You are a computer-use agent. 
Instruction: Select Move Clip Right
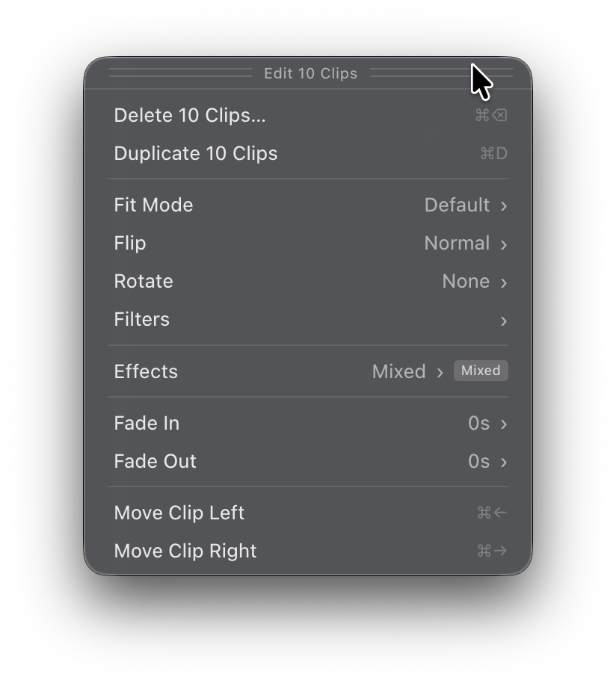[x=185, y=551]
